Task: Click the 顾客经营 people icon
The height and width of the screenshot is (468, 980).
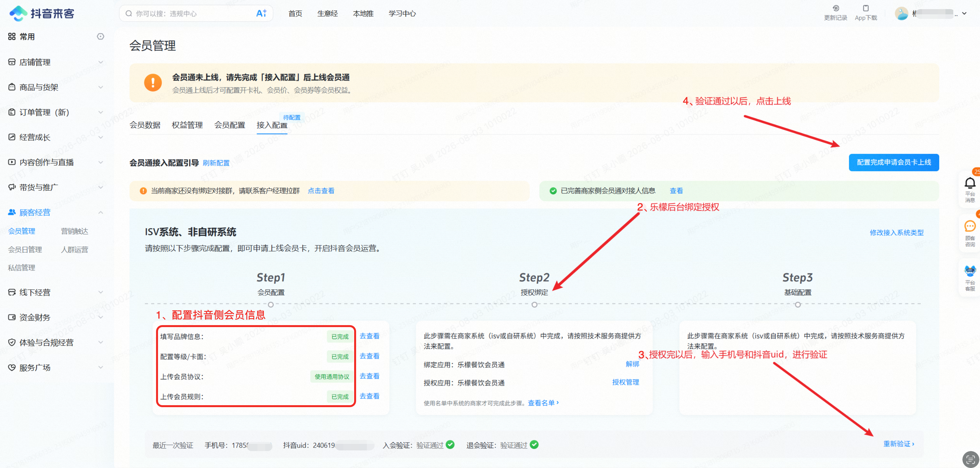Action: pos(12,212)
